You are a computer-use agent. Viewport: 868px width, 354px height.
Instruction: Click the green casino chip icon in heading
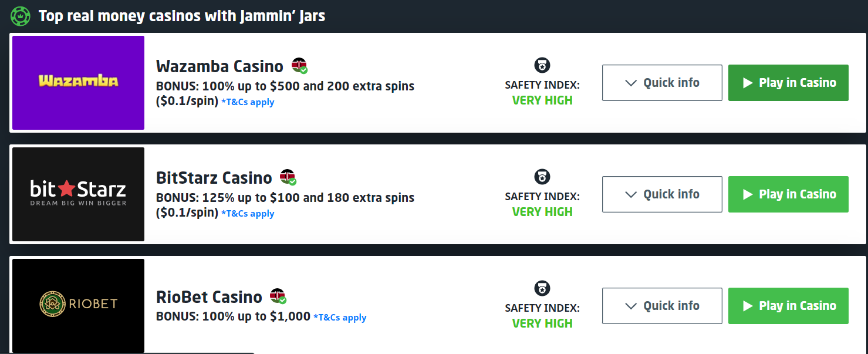20,16
